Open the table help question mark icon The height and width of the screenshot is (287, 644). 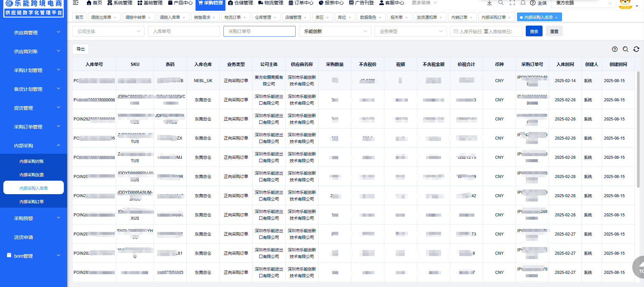(615, 49)
